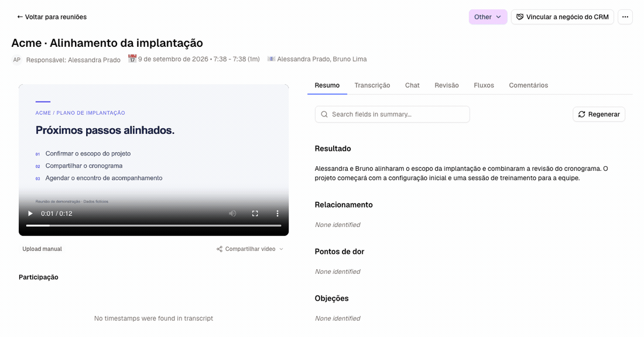Click the Participação heading
Screen dimensions: 644x337
38,277
